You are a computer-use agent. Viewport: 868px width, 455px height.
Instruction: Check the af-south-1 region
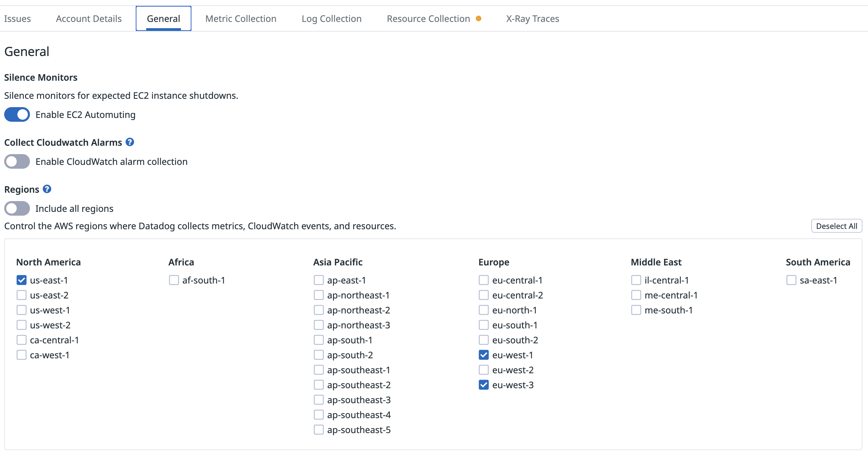click(x=174, y=280)
